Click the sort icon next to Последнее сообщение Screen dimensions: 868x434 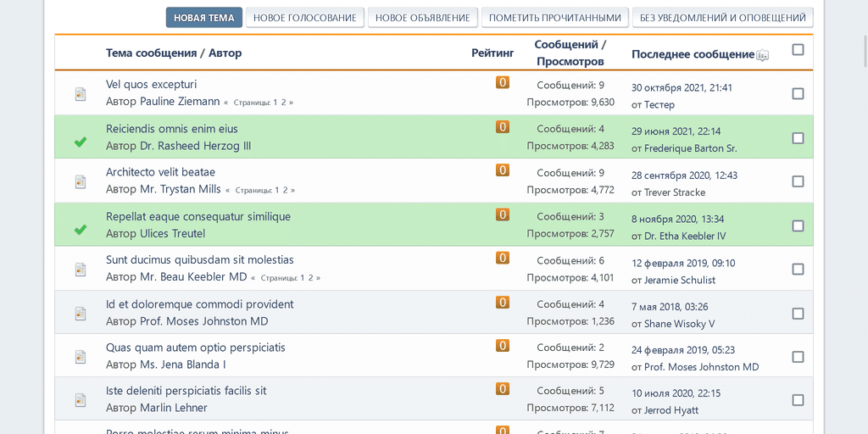[763, 56]
